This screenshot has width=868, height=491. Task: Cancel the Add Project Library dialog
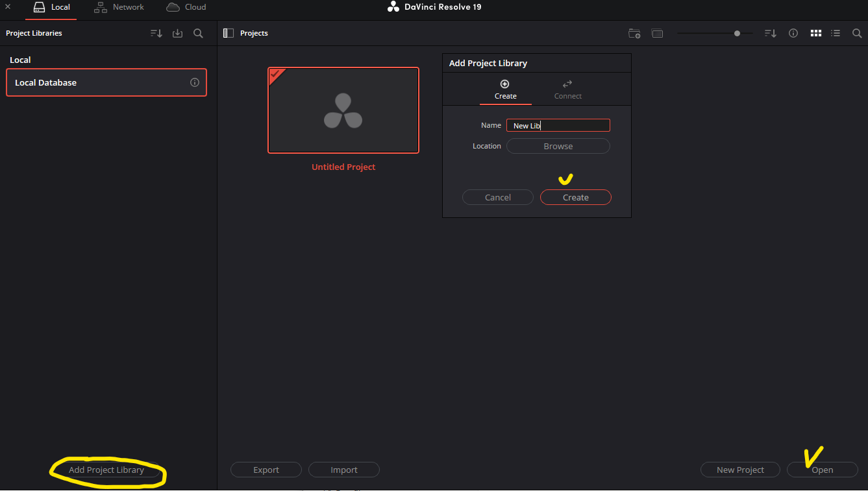(x=498, y=197)
